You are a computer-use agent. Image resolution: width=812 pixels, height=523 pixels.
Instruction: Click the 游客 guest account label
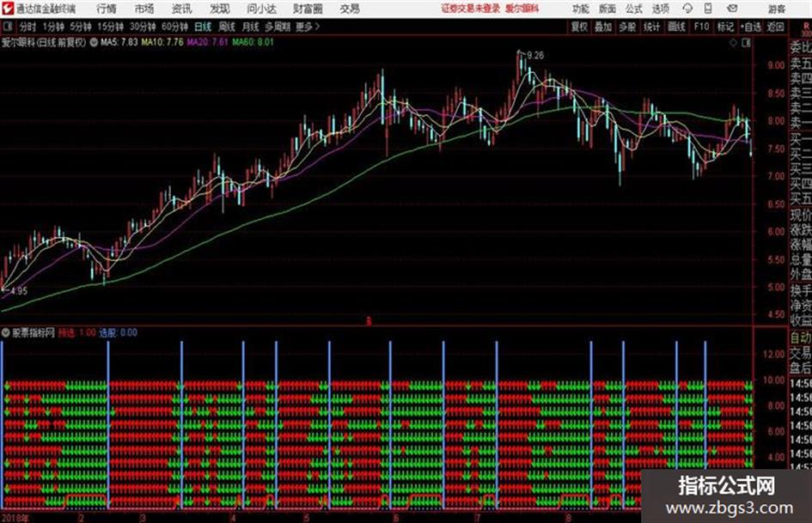coord(776,9)
